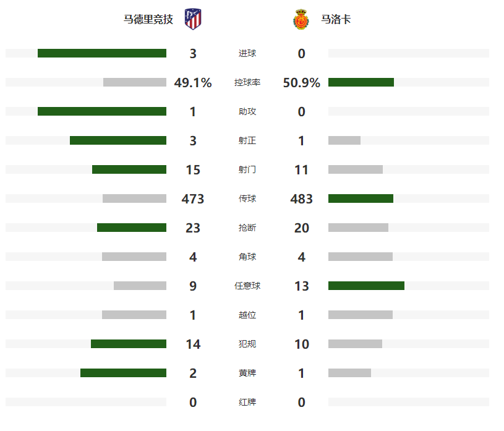Open the 马洛卡 team name
Screen dimensions: 504x431
[336, 19]
